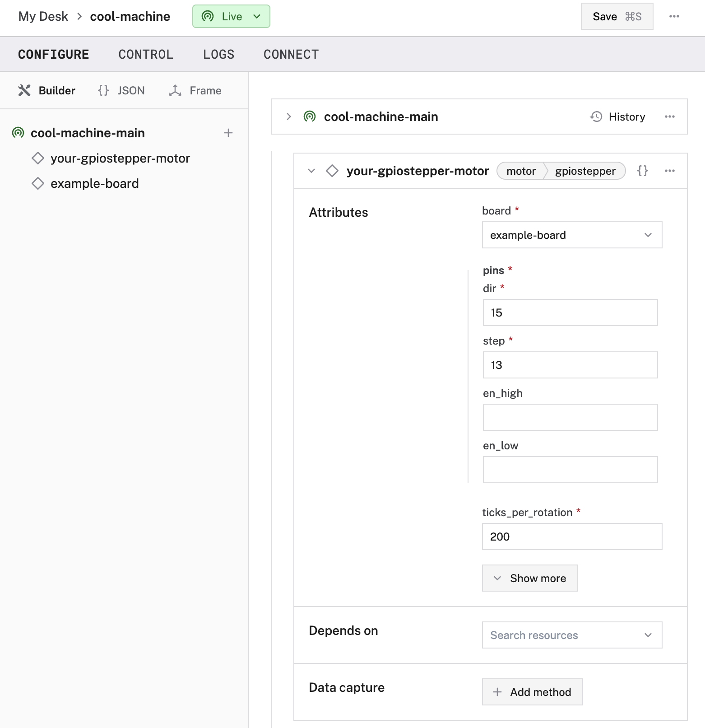Image resolution: width=705 pixels, height=728 pixels.
Task: Open the board selection dropdown
Action: click(571, 235)
